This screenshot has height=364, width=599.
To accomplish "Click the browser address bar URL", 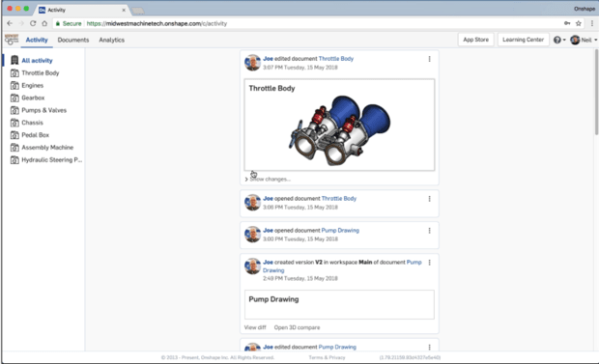I will coord(157,23).
